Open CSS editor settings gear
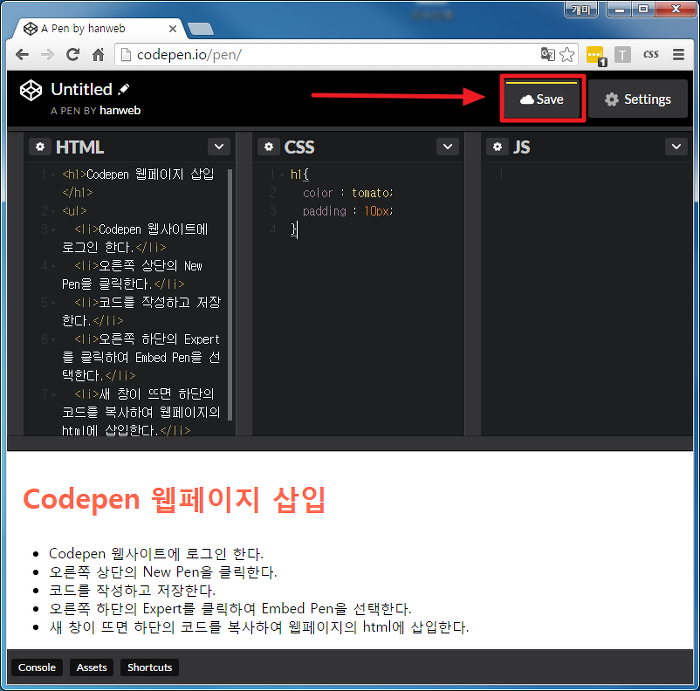This screenshot has height=691, width=700. pos(269,146)
